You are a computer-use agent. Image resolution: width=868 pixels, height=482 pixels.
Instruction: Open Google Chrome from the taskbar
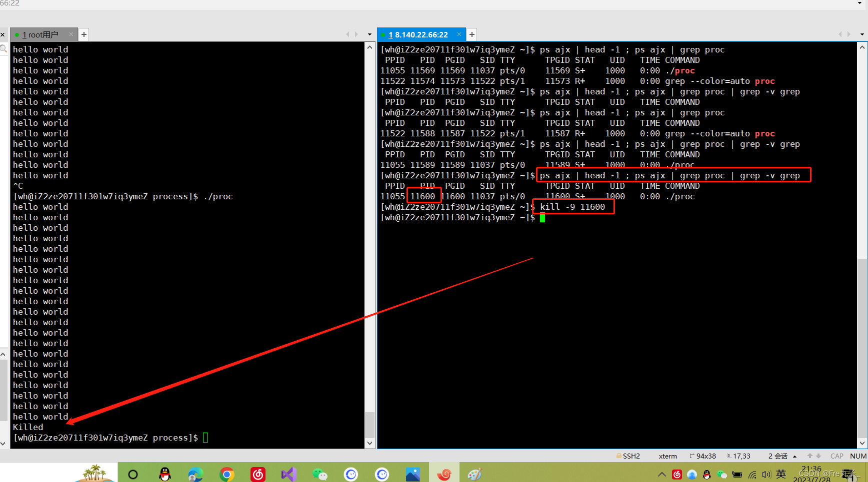click(x=227, y=474)
